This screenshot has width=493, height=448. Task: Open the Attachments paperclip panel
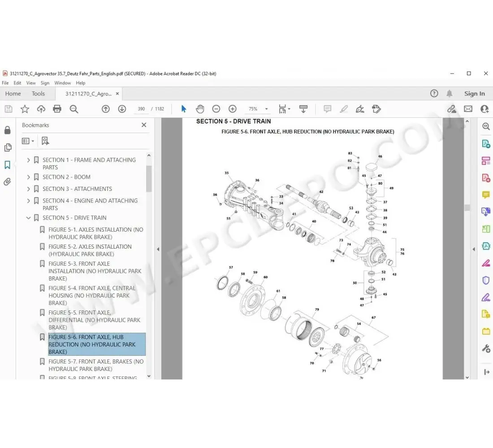(x=8, y=182)
